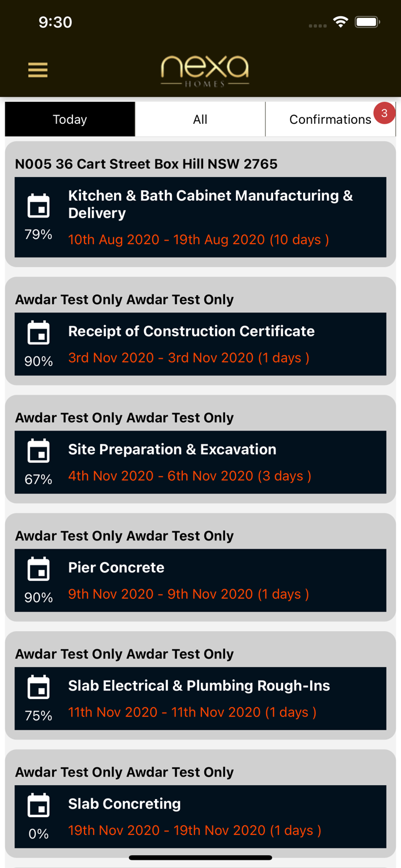
Task: Open the hamburger menu
Action: 38,70
